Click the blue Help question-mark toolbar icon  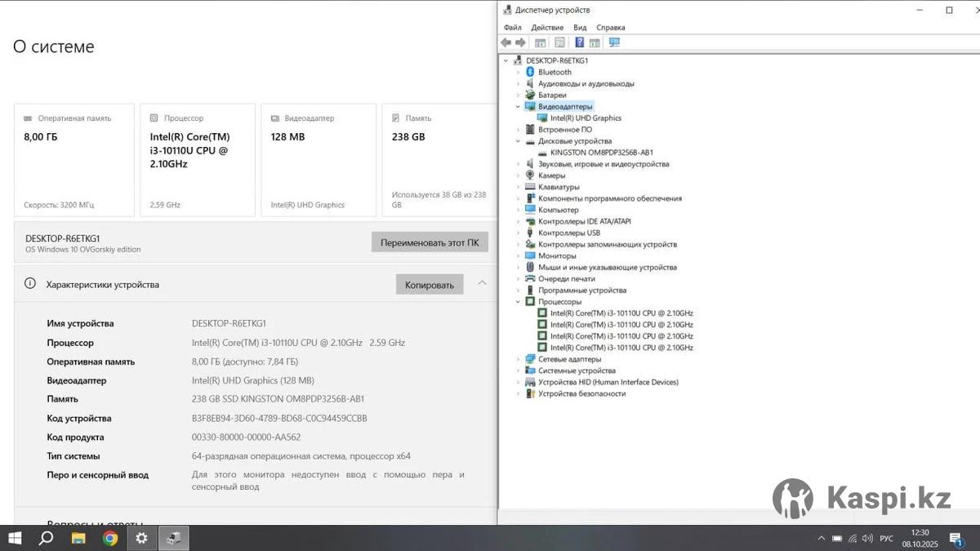tap(579, 42)
